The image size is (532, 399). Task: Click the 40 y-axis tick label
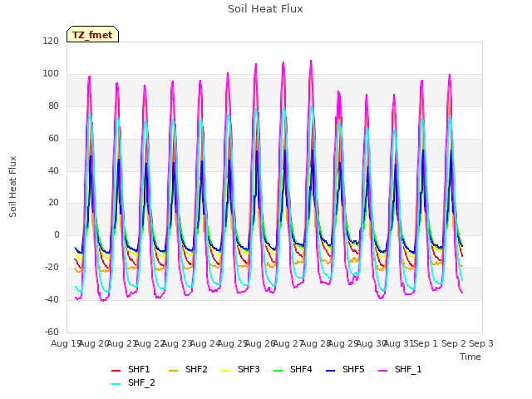53,170
